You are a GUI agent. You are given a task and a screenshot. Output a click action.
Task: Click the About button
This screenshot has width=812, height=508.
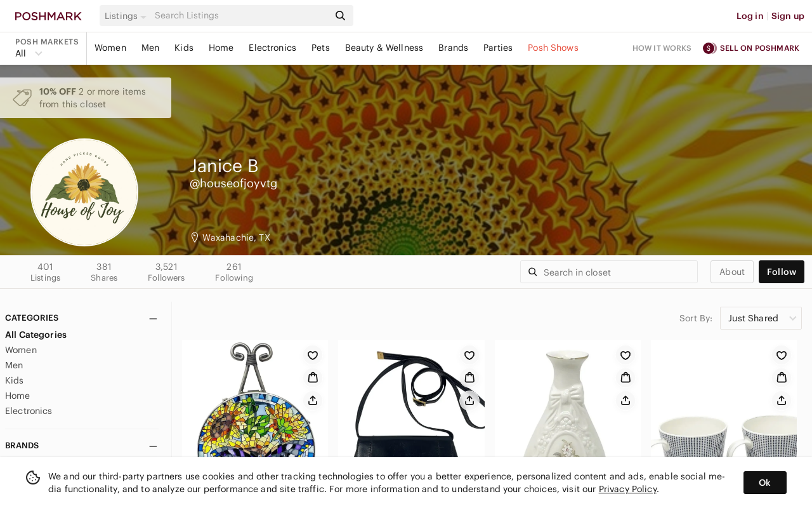(732, 272)
